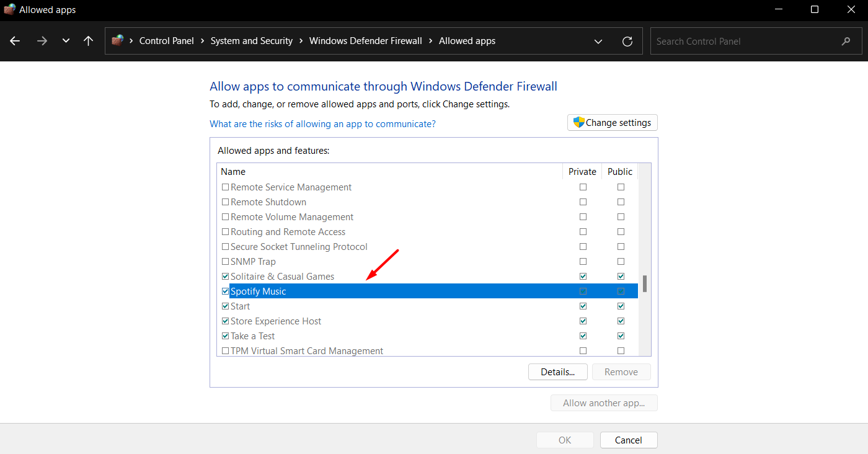Viewport: 868px width, 454px height.
Task: Select the Store Experience Host row text
Action: (276, 321)
